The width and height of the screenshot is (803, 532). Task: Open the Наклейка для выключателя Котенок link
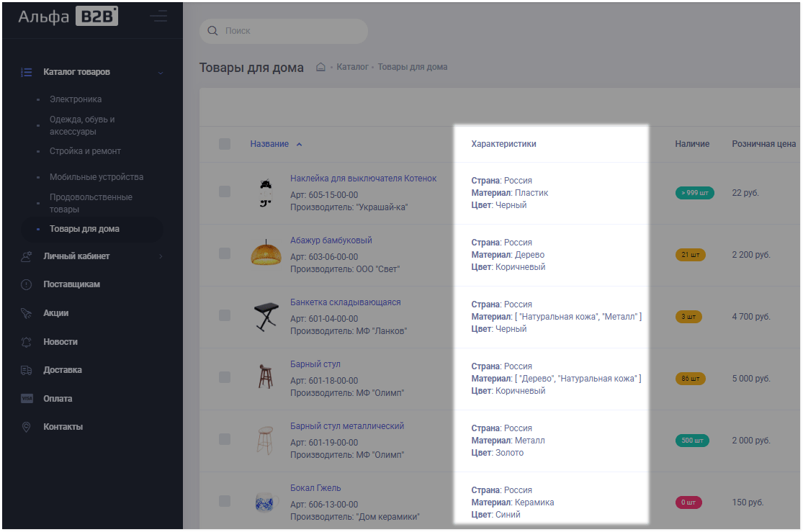pyautogui.click(x=364, y=179)
